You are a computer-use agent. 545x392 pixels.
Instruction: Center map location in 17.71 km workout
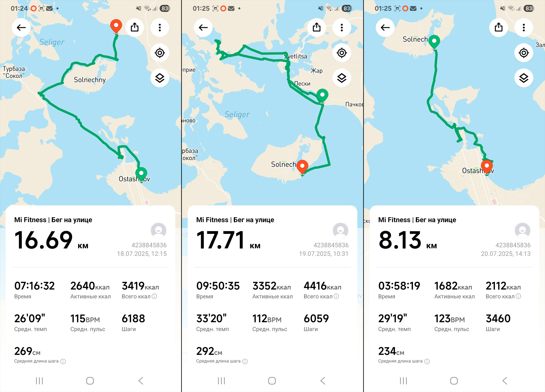[342, 53]
